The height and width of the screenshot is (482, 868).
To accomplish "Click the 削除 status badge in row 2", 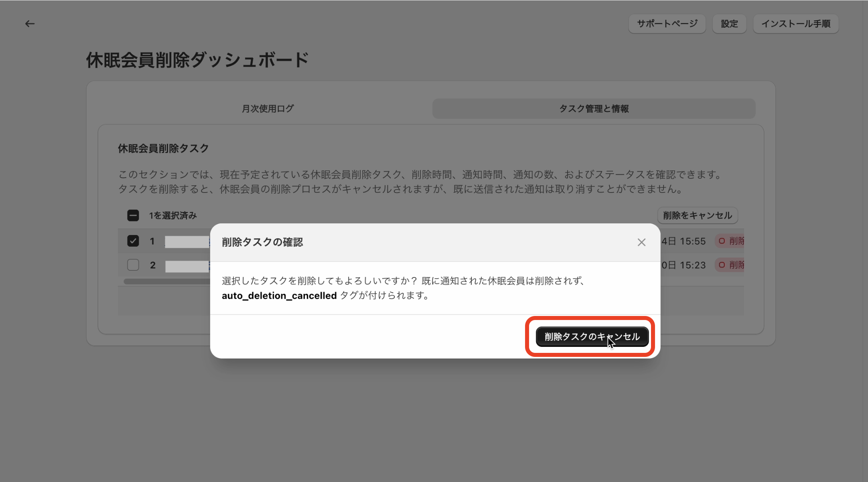I will (730, 265).
